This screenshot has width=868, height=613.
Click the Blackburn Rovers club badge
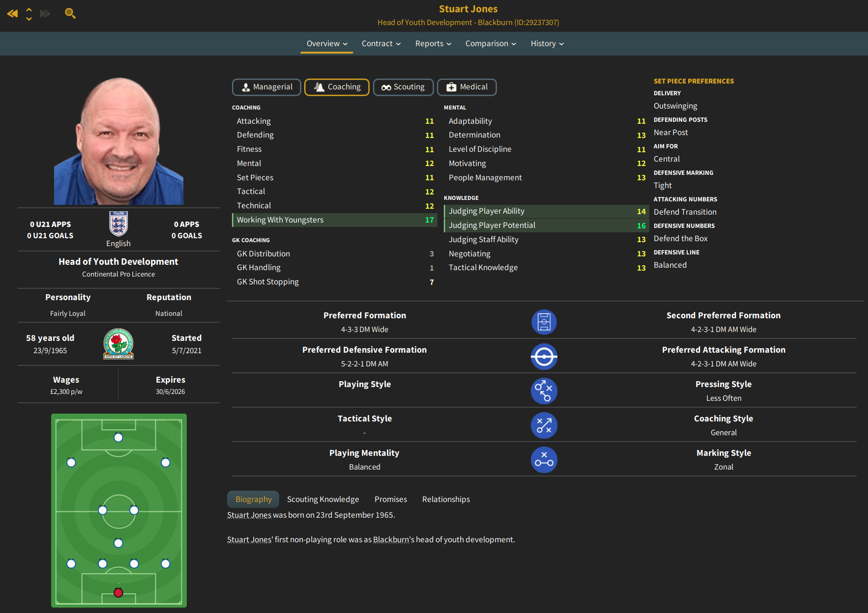pyautogui.click(x=118, y=344)
